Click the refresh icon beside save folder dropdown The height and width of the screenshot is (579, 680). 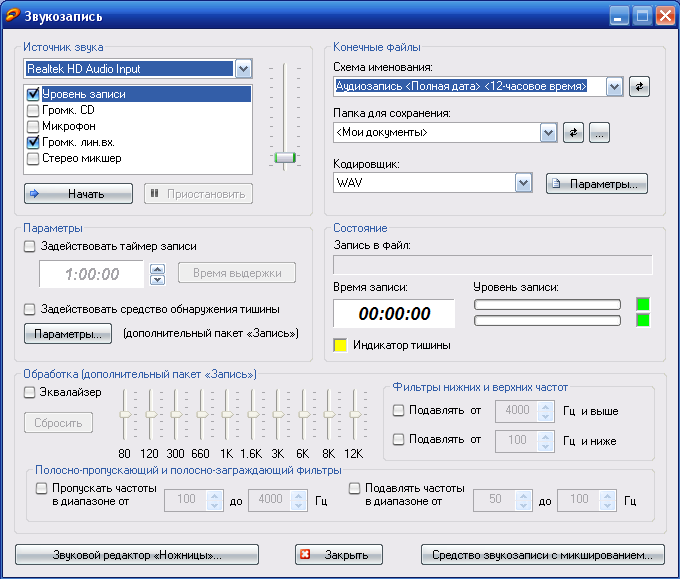coord(573,132)
